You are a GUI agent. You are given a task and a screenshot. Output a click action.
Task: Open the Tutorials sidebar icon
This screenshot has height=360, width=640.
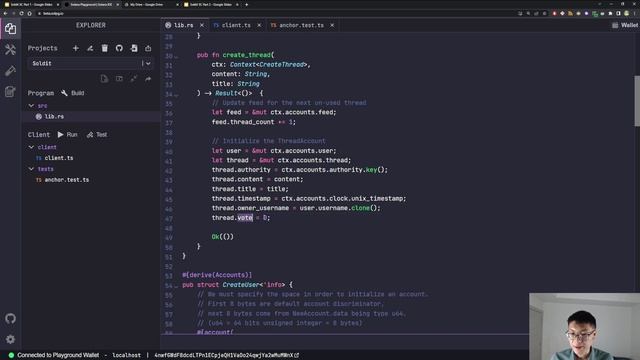tap(11, 92)
